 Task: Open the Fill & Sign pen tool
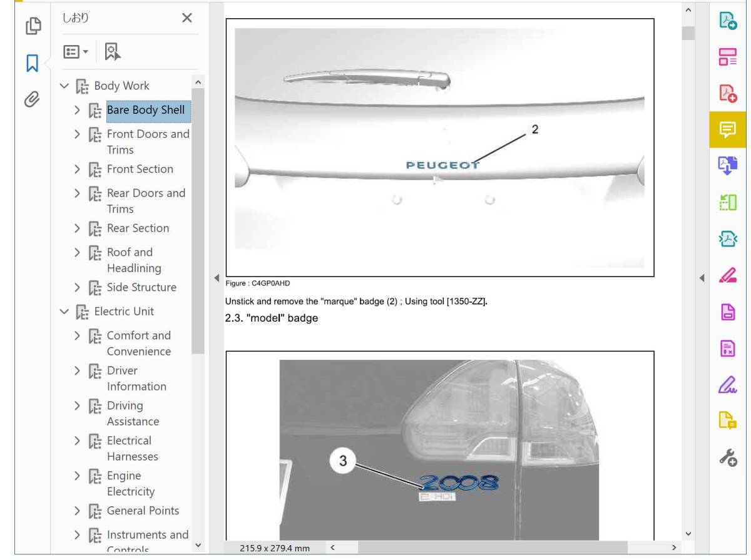coord(727,385)
